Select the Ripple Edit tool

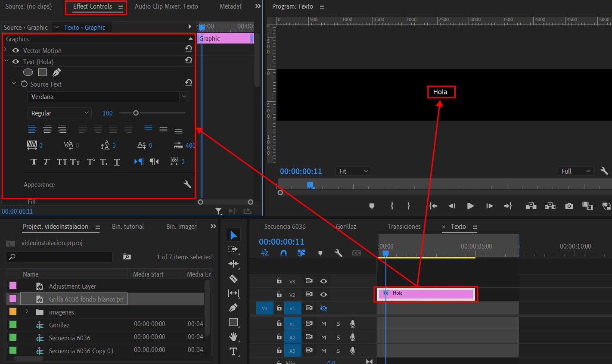(x=233, y=264)
